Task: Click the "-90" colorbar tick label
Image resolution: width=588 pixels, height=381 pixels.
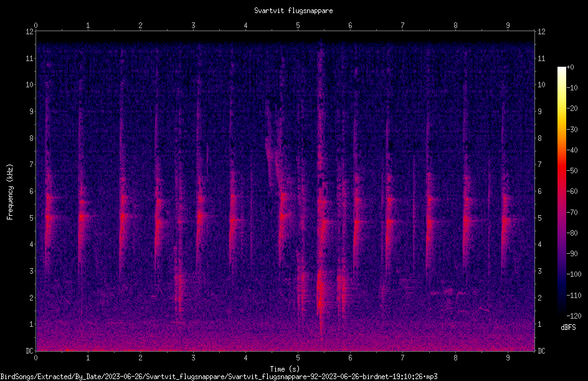Action: (x=572, y=254)
